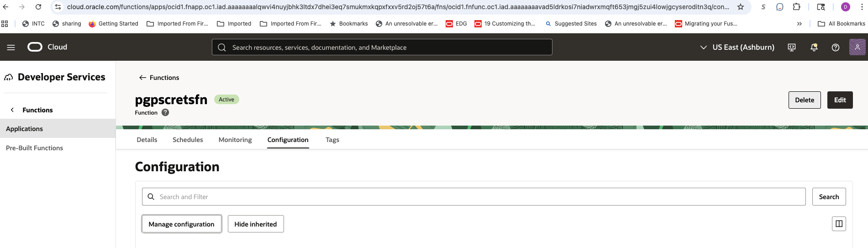Open the 19 Customizing th... bookmark

click(505, 24)
